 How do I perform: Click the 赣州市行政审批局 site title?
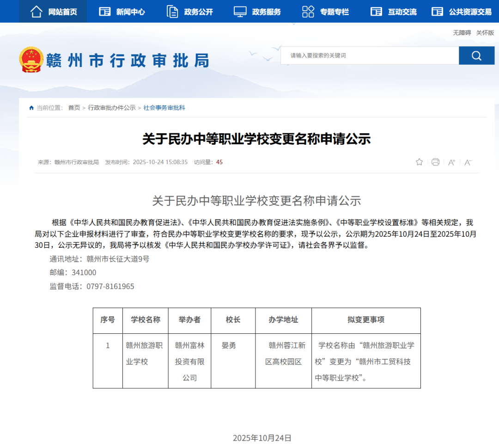(x=128, y=61)
